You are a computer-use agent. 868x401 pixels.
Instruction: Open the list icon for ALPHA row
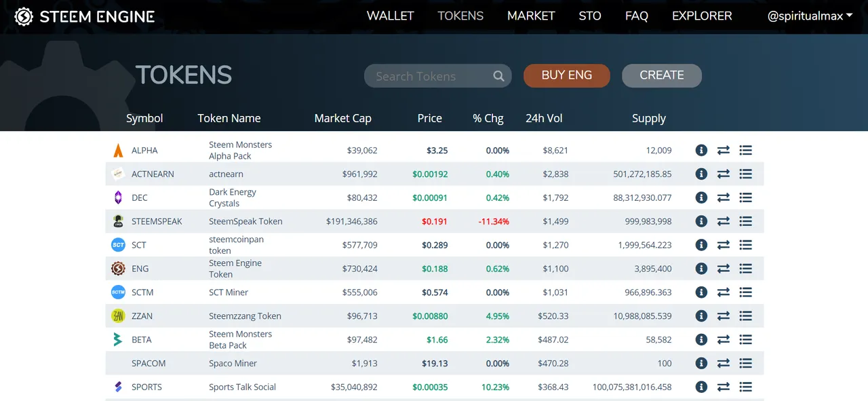tap(746, 151)
